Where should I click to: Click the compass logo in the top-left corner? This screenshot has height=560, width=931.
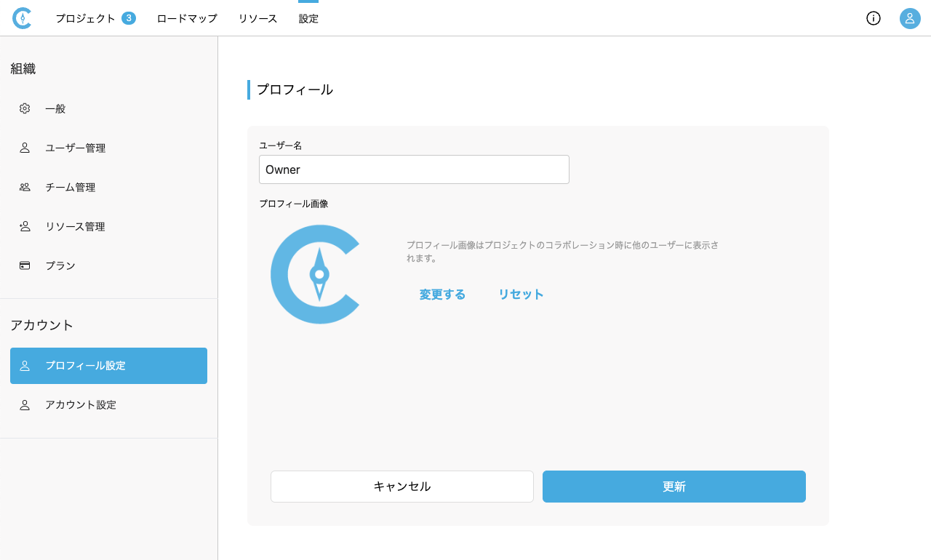click(x=23, y=18)
